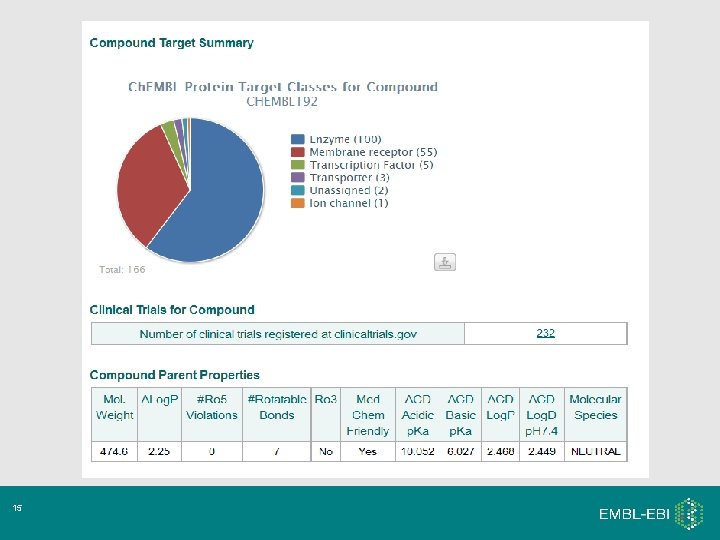The height and width of the screenshot is (540, 720).
Task: Click the ACD Acidic pKa column header
Action: [417, 415]
